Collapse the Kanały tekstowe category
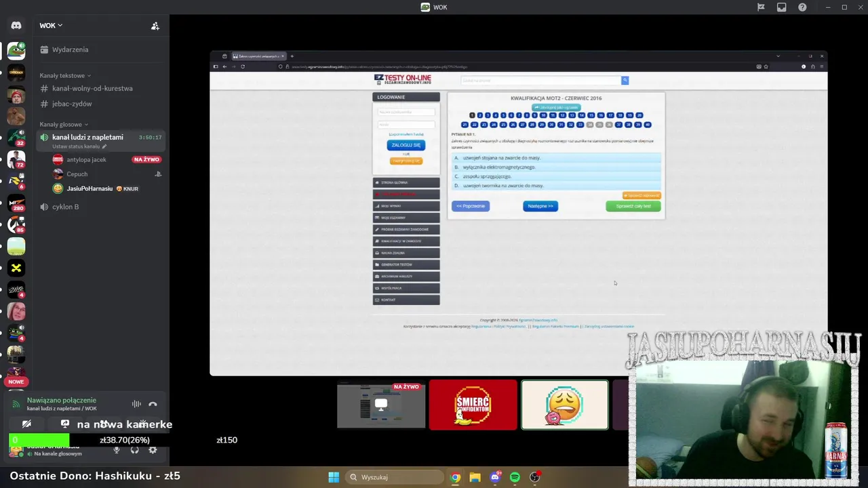Viewport: 868px width, 488px height. [65, 75]
